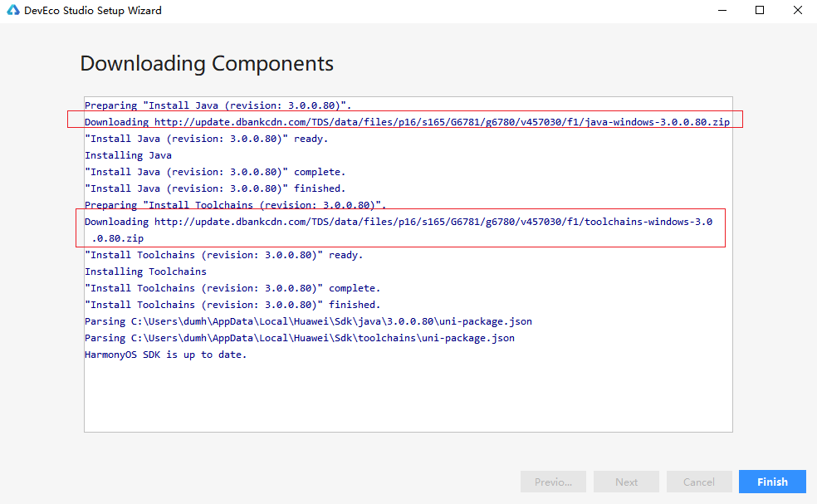Click the disabled Next button

626,482
